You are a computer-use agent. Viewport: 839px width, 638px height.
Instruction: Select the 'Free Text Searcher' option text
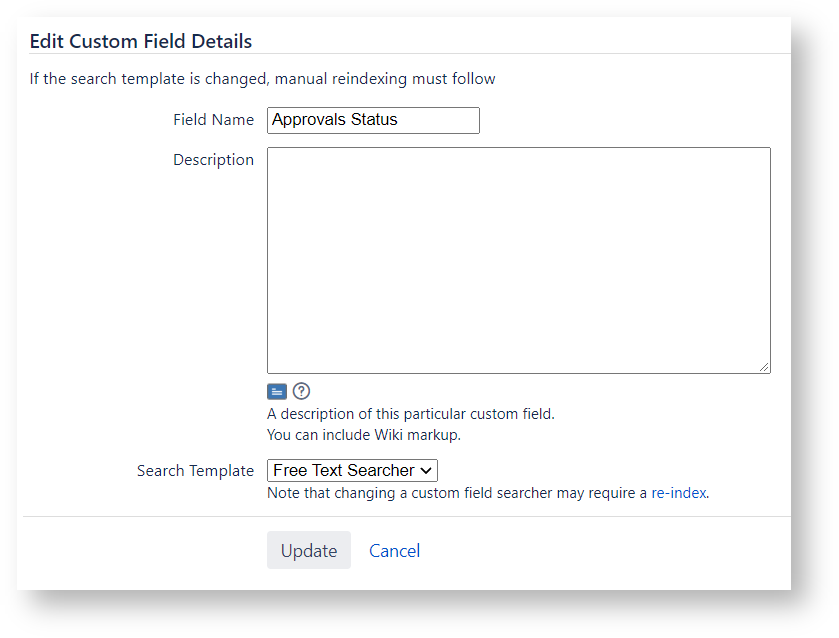(x=344, y=470)
